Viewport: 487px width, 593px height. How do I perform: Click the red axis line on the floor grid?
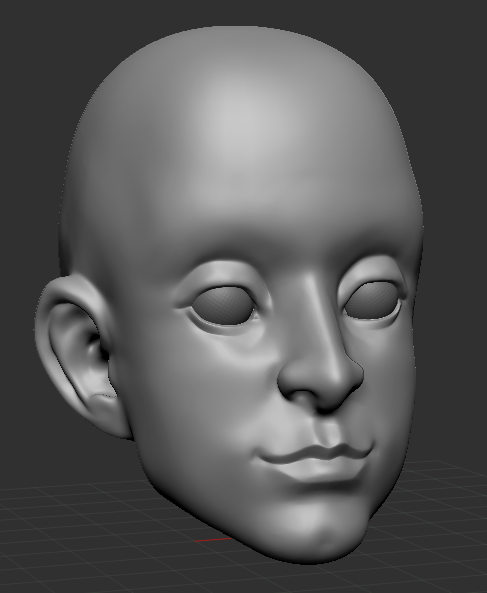point(213,540)
